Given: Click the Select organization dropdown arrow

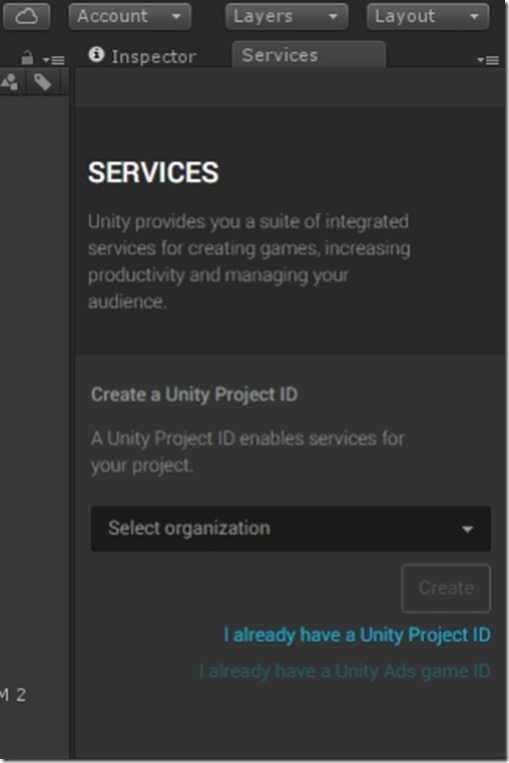Looking at the screenshot, I should (468, 529).
